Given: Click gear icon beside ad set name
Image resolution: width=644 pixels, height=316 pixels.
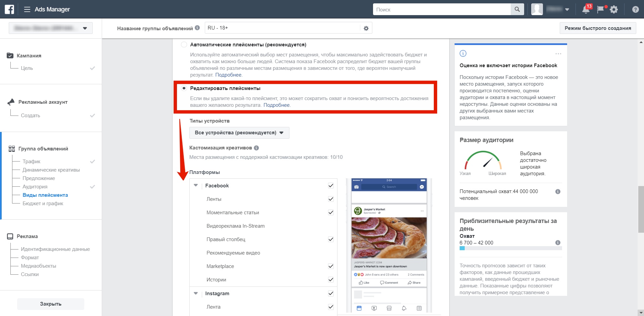Looking at the screenshot, I should click(366, 29).
